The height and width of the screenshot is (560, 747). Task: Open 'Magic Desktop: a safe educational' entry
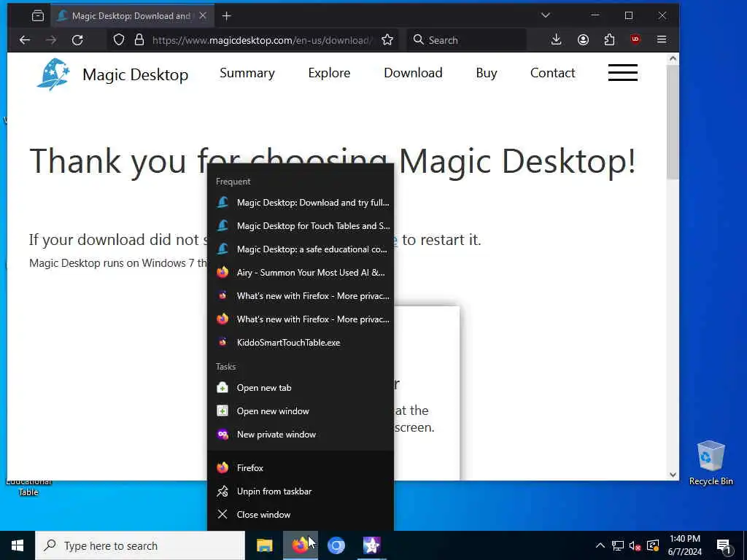tap(301, 249)
